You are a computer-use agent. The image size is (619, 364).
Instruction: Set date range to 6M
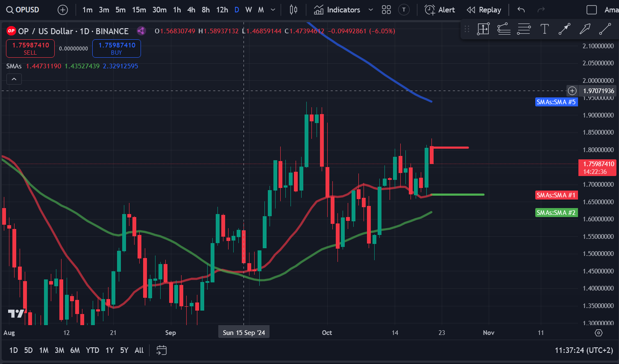(x=75, y=350)
